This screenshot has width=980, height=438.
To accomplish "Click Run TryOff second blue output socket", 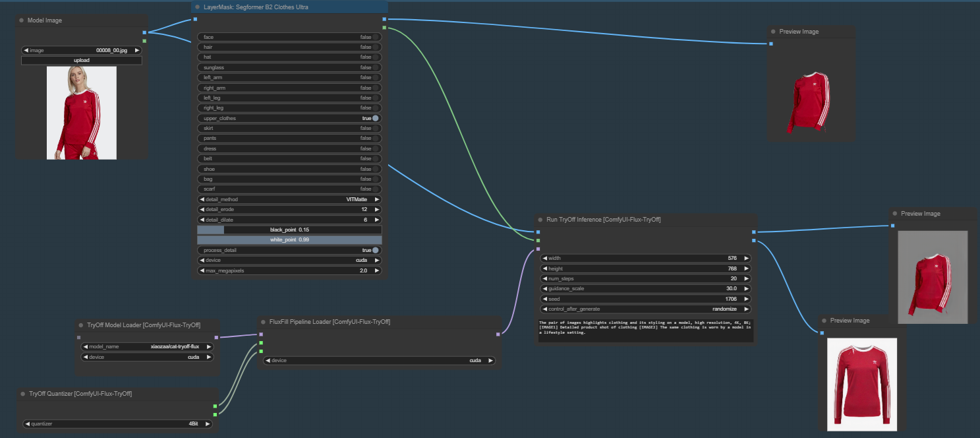I will point(754,241).
